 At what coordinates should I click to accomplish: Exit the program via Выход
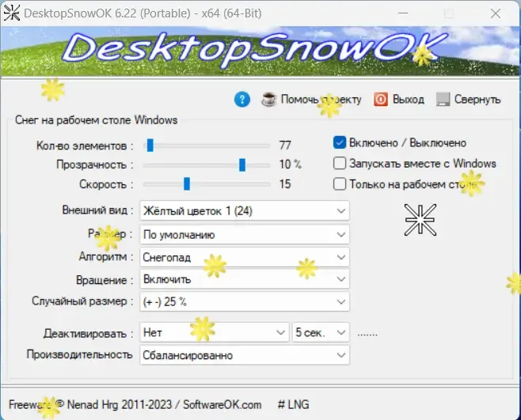coord(399,100)
